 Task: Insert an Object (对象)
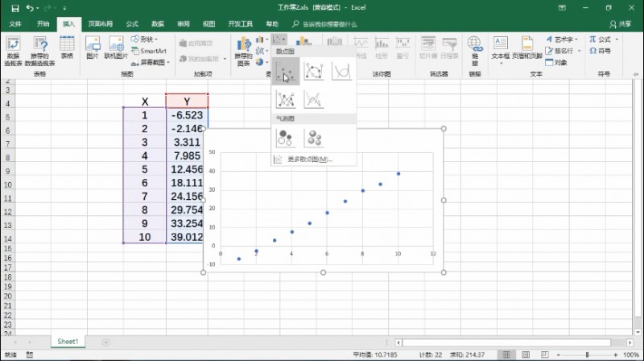tap(556, 63)
